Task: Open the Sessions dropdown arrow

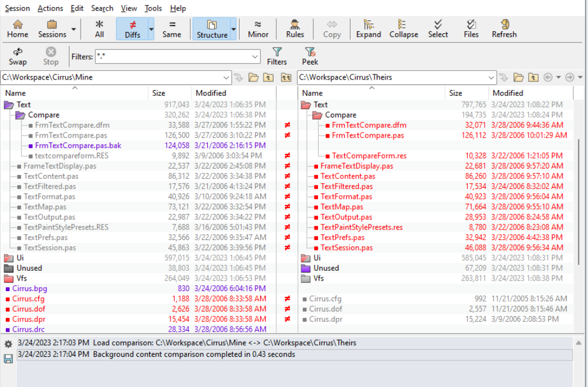Action: [74, 28]
